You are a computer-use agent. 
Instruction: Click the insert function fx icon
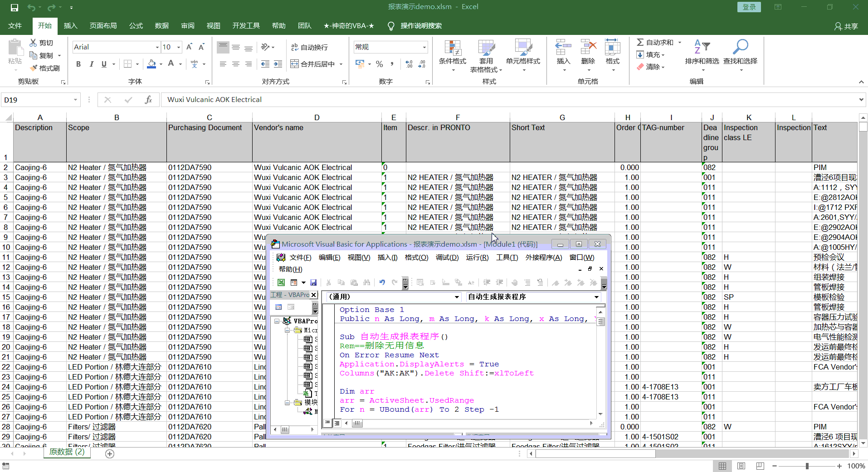(148, 100)
